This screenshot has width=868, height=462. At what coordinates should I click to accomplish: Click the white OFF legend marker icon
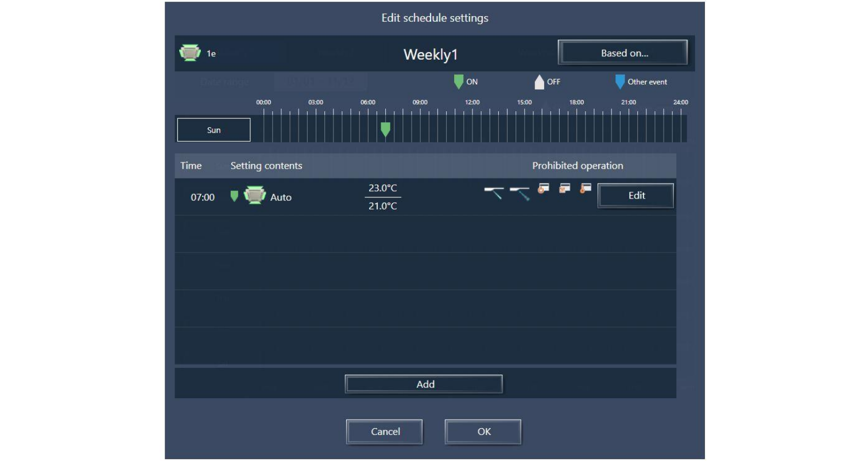click(x=539, y=82)
